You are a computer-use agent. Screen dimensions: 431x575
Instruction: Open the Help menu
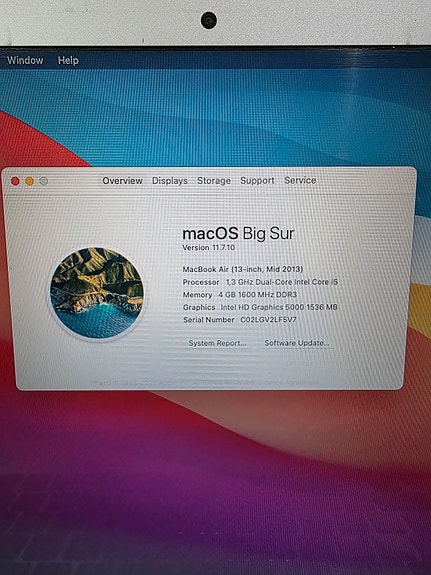68,60
